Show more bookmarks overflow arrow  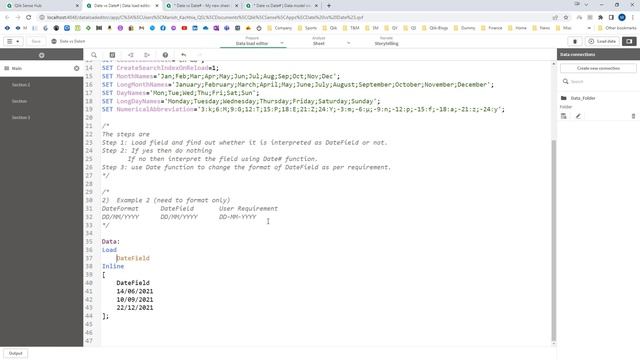pos(589,28)
